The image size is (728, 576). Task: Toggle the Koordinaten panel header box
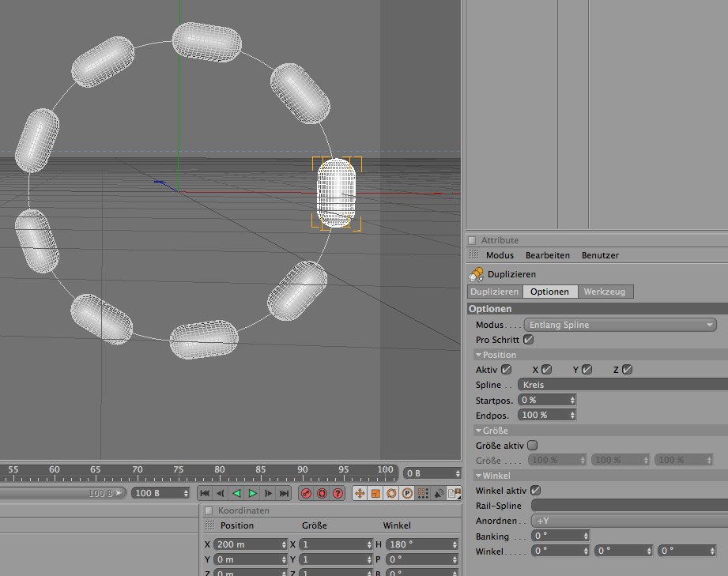coord(209,510)
